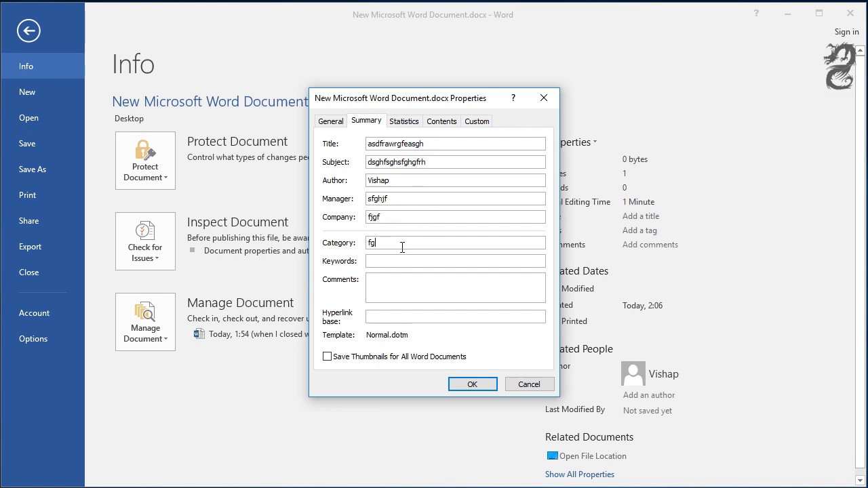Click Normal.dotm template value

[387, 335]
